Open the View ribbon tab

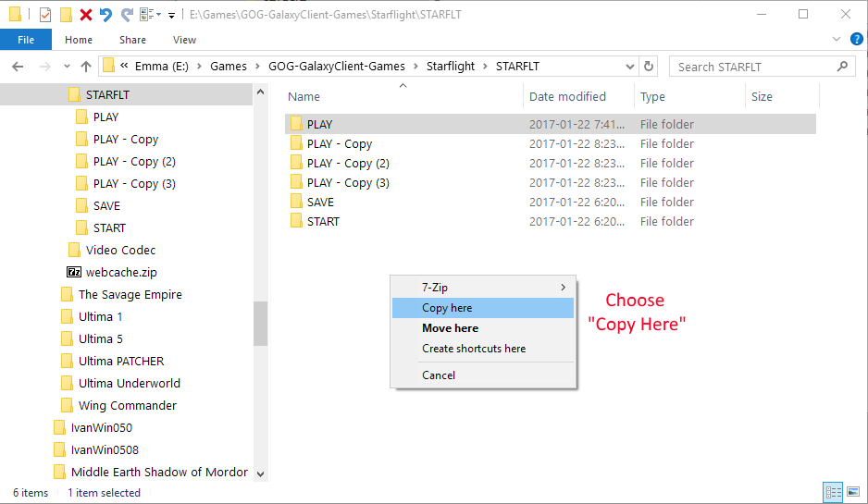[184, 40]
